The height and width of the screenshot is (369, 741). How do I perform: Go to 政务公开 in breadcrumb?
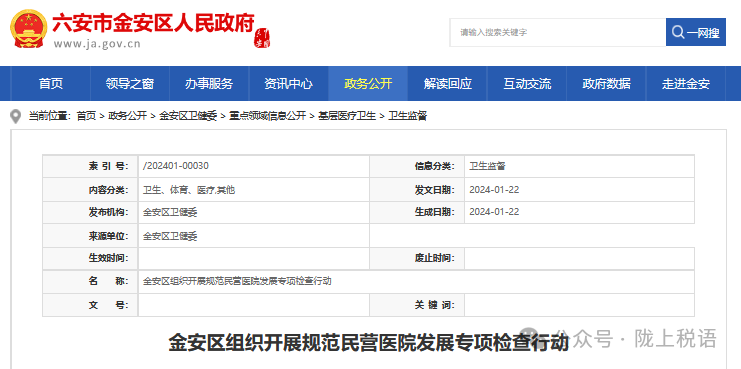(x=128, y=116)
